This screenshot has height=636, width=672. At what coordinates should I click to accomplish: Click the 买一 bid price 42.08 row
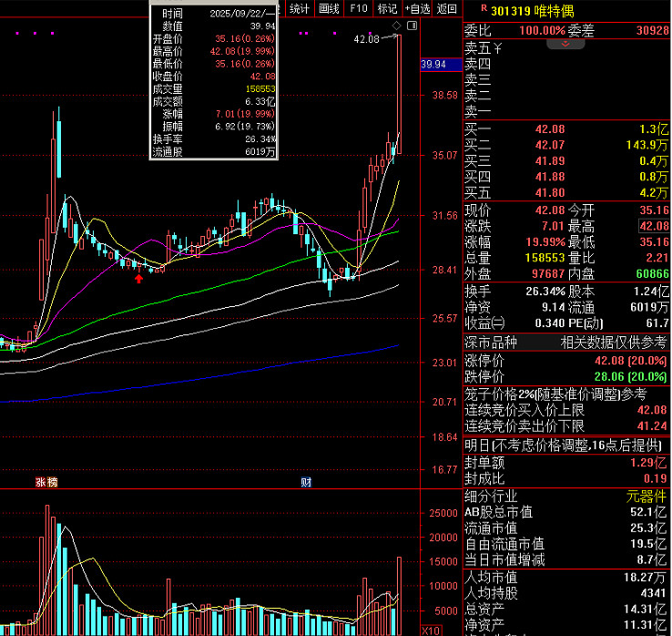pyautogui.click(x=566, y=128)
